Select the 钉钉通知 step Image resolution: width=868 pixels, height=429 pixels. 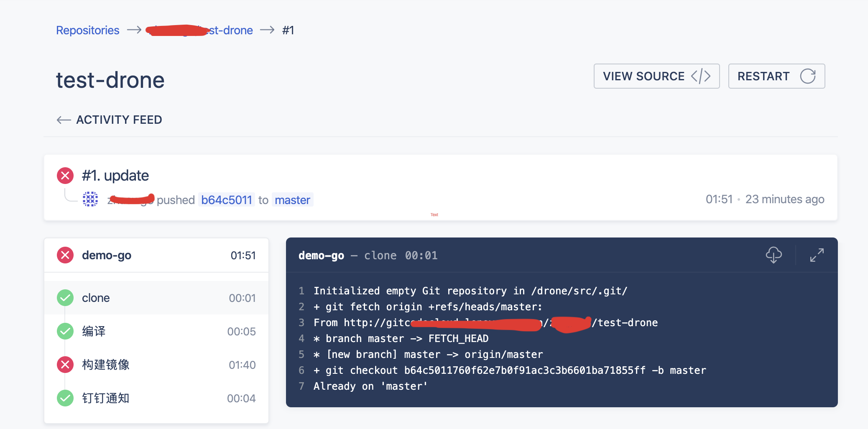pos(156,398)
